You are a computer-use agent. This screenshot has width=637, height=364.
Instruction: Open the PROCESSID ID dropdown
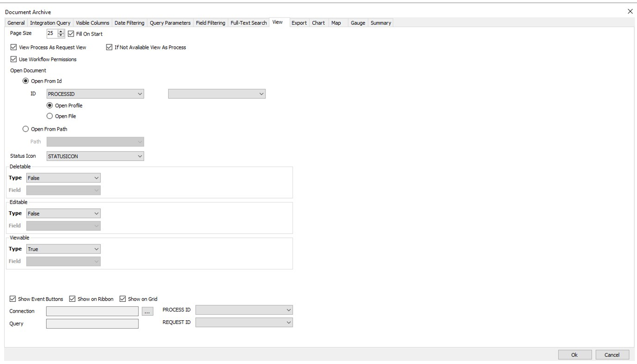pyautogui.click(x=95, y=94)
